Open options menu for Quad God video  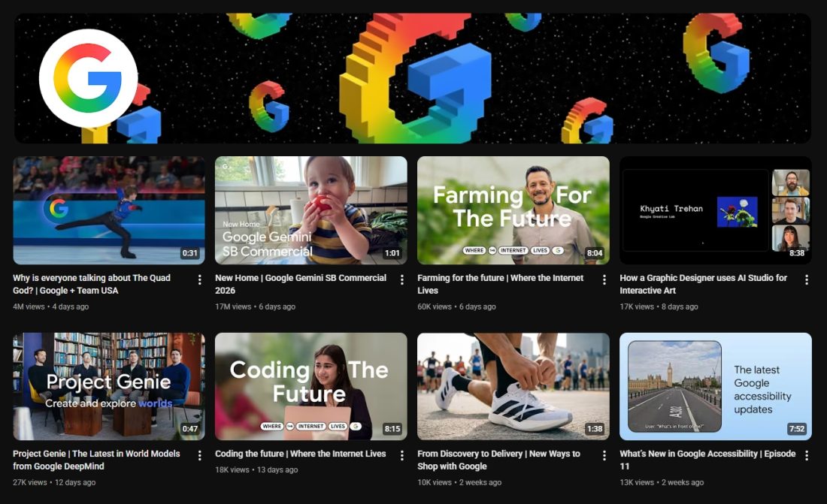[200, 279]
